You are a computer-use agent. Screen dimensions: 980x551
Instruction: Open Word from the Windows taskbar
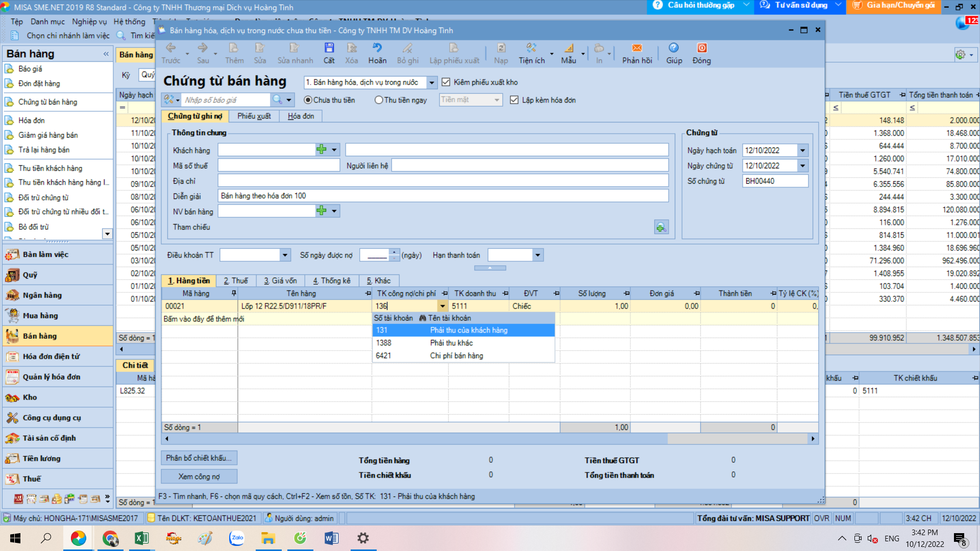(x=331, y=538)
